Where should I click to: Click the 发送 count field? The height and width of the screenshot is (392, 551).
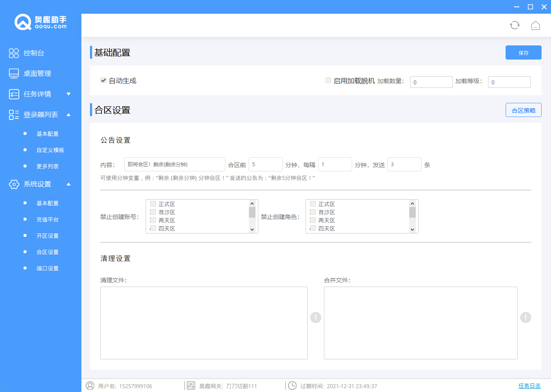pyautogui.click(x=404, y=164)
